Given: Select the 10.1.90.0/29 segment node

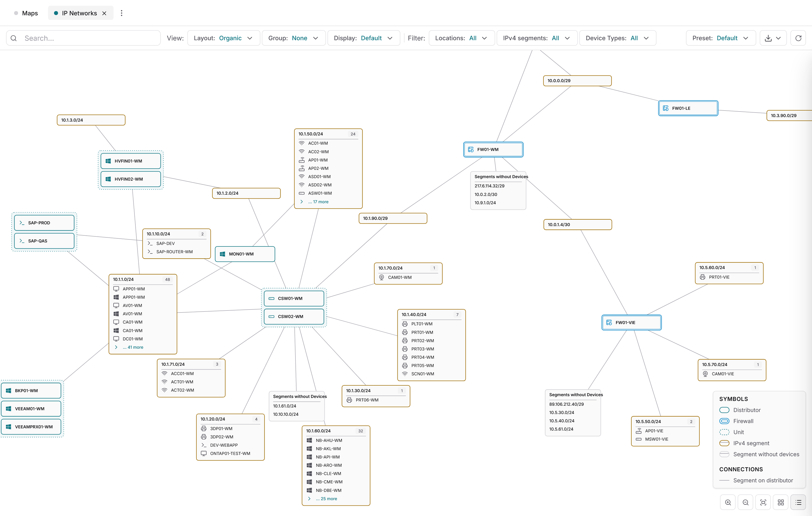Looking at the screenshot, I should pos(393,218).
